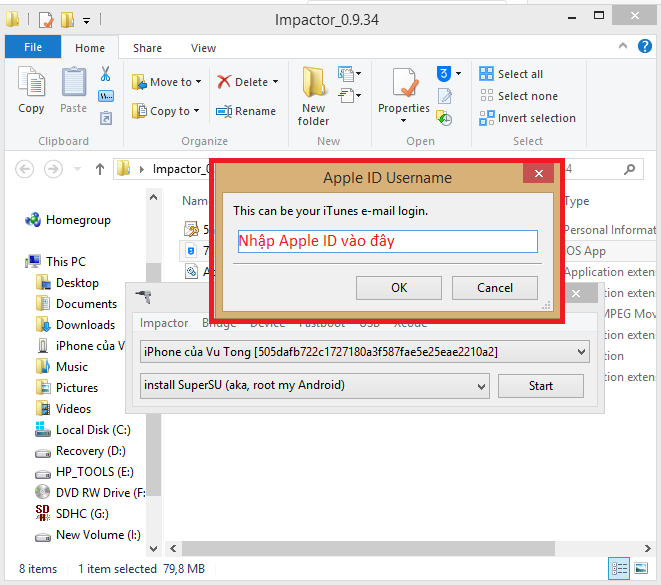Switch to the View ribbon tab
The image size is (661, 585).
203,48
